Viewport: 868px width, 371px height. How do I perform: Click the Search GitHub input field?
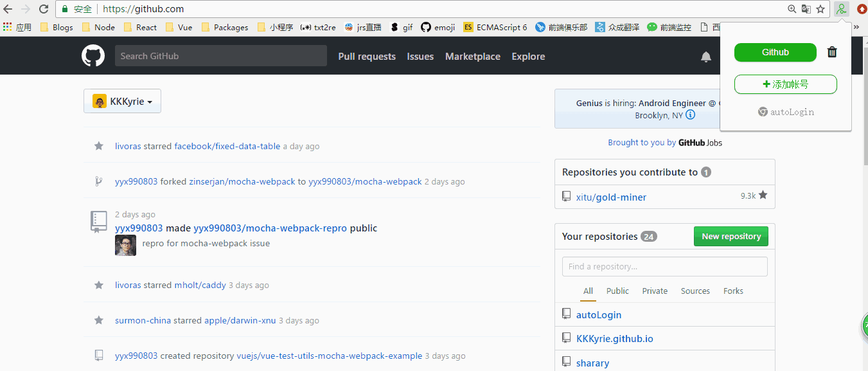click(221, 56)
